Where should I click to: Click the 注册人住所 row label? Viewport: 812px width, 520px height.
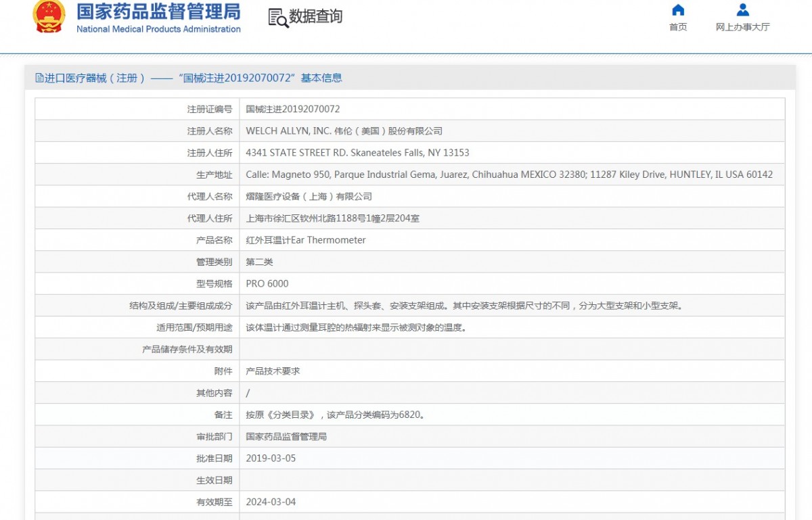click(210, 153)
